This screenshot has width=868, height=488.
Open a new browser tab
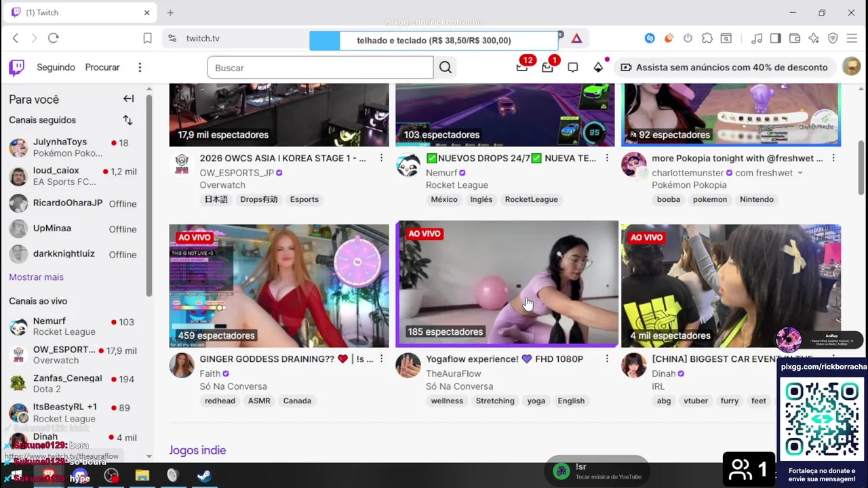click(170, 12)
